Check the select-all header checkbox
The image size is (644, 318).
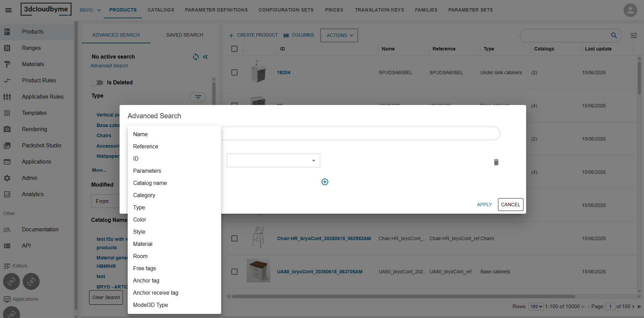pyautogui.click(x=234, y=49)
